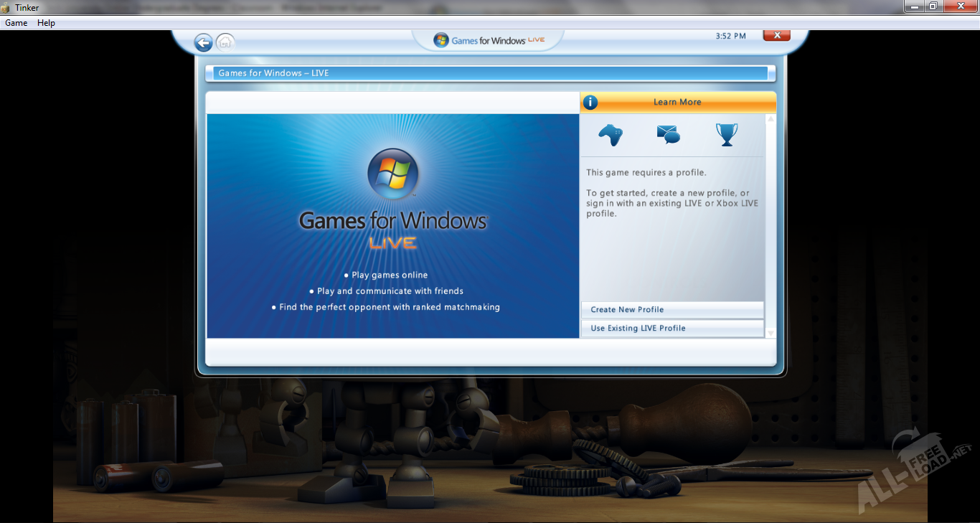Viewport: 980px width, 523px height.
Task: Click the 3:52 PM clock display
Action: coord(730,36)
